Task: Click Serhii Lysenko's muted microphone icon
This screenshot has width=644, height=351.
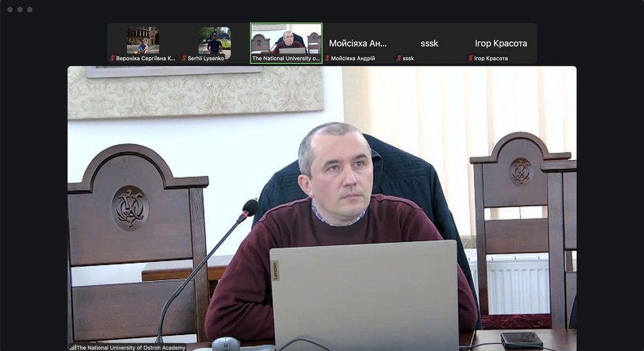Action: 185,59
